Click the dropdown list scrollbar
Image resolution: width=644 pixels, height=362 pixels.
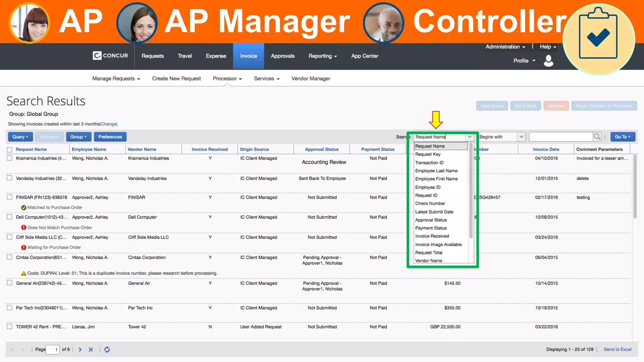(471, 191)
